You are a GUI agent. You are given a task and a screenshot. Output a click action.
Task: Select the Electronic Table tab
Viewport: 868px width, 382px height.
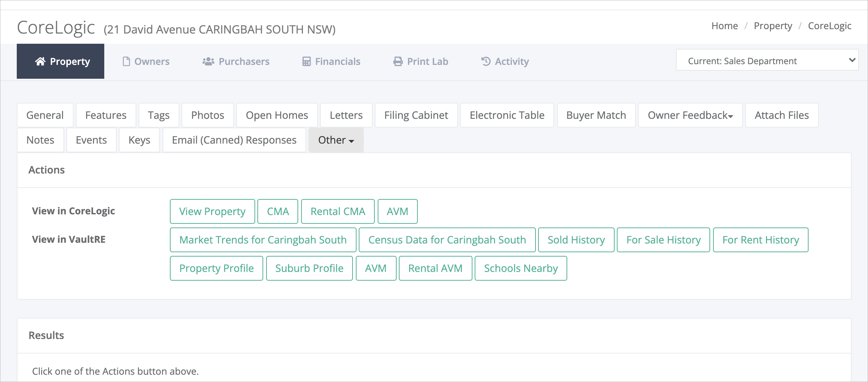[507, 115]
